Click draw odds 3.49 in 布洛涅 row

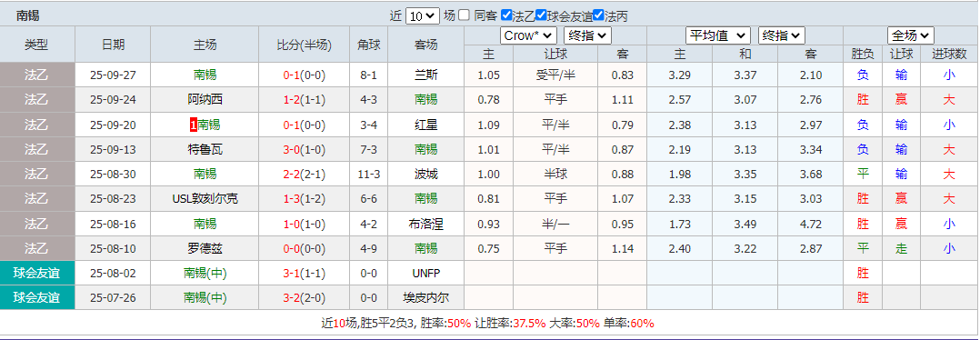pyautogui.click(x=745, y=224)
